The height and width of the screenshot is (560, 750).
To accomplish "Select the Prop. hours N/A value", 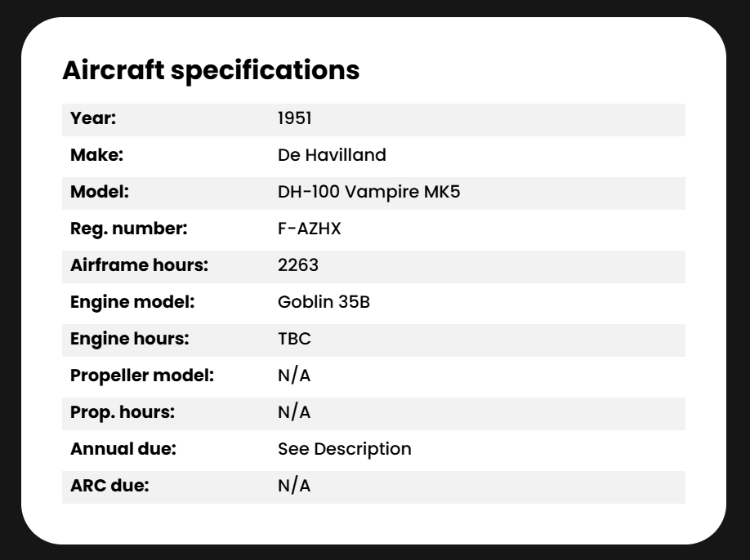I will tap(294, 412).
